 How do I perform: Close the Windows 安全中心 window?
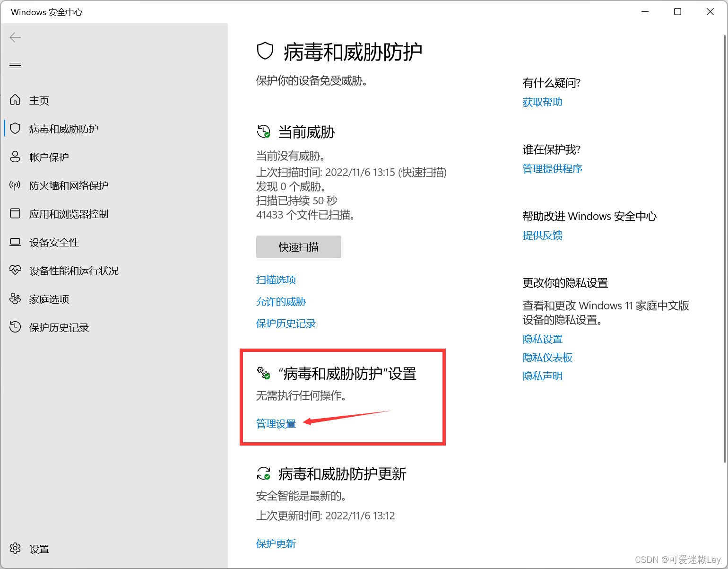coord(710,12)
